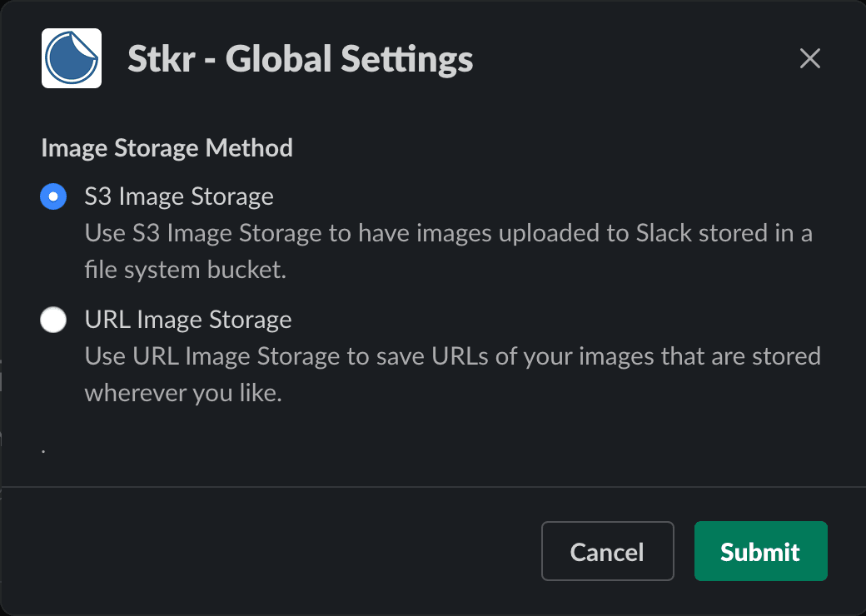Click the Stkr - Global Settings title
This screenshot has width=866, height=616.
tap(300, 59)
